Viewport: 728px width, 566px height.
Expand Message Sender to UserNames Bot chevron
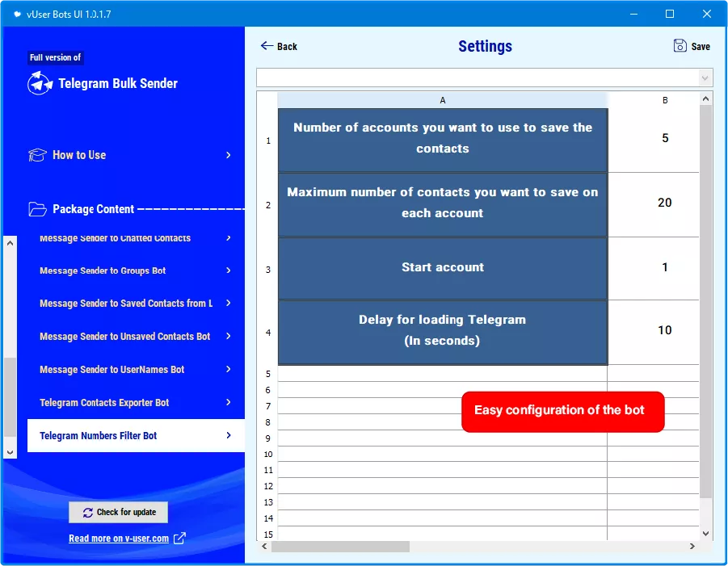229,369
